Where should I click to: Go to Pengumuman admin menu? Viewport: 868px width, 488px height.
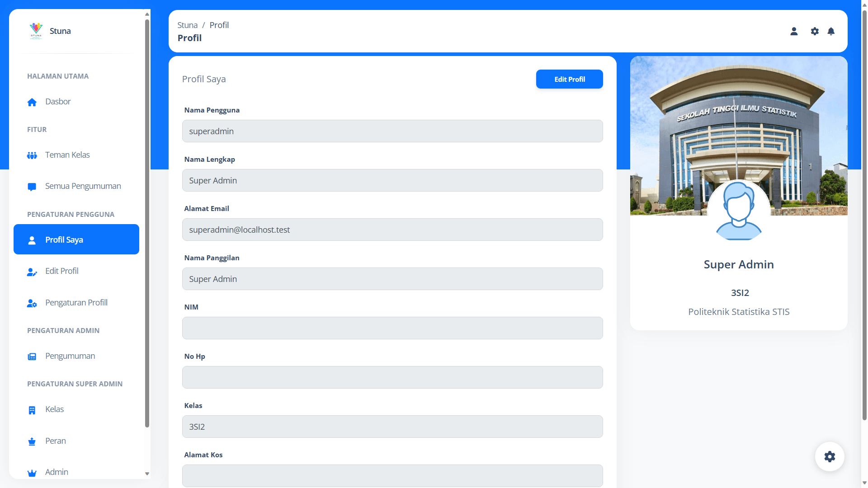point(70,356)
